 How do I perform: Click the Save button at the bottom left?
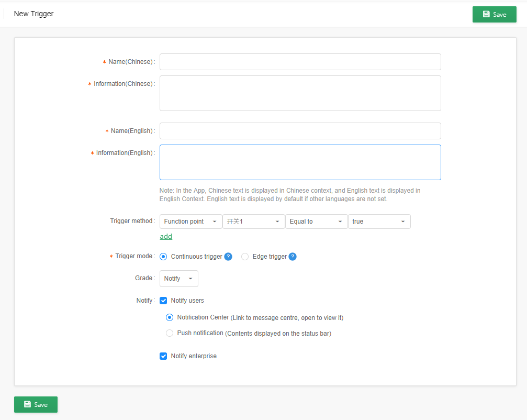click(36, 404)
